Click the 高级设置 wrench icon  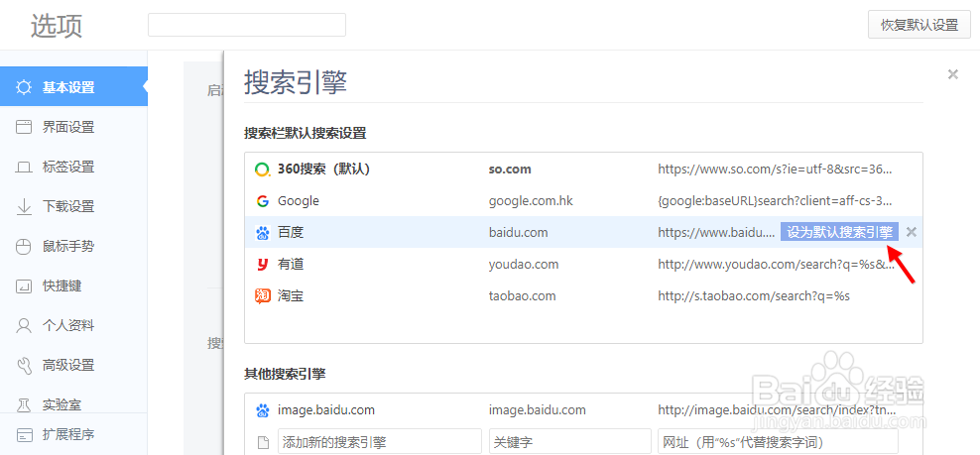coord(24,365)
